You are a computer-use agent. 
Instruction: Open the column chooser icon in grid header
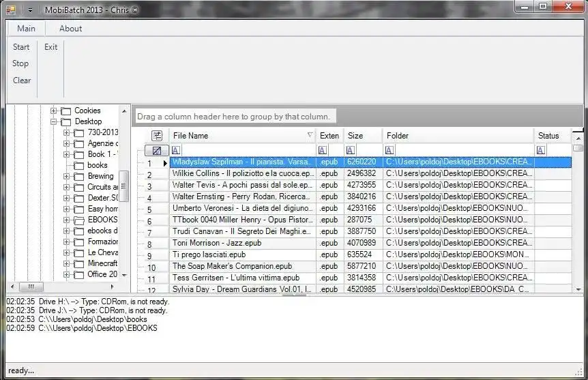pyautogui.click(x=157, y=136)
